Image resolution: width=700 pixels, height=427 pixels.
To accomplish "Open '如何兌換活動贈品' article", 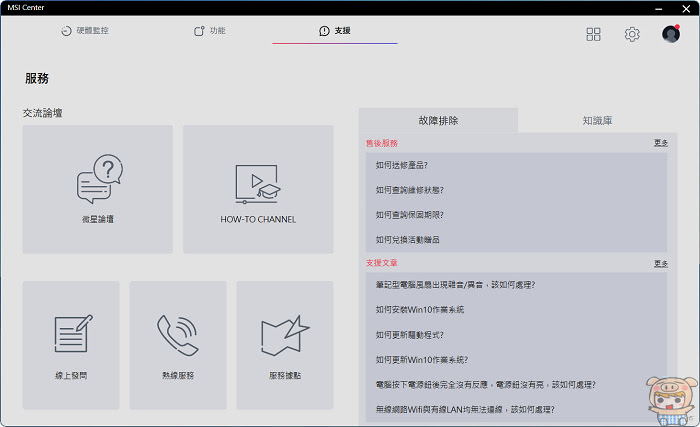I will click(x=408, y=240).
